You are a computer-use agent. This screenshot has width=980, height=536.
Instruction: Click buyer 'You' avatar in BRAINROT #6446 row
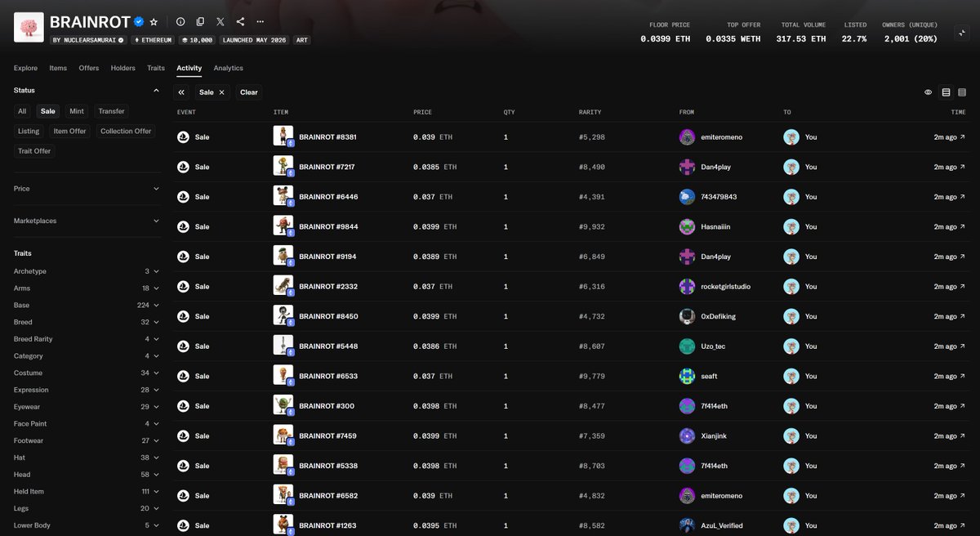click(791, 197)
